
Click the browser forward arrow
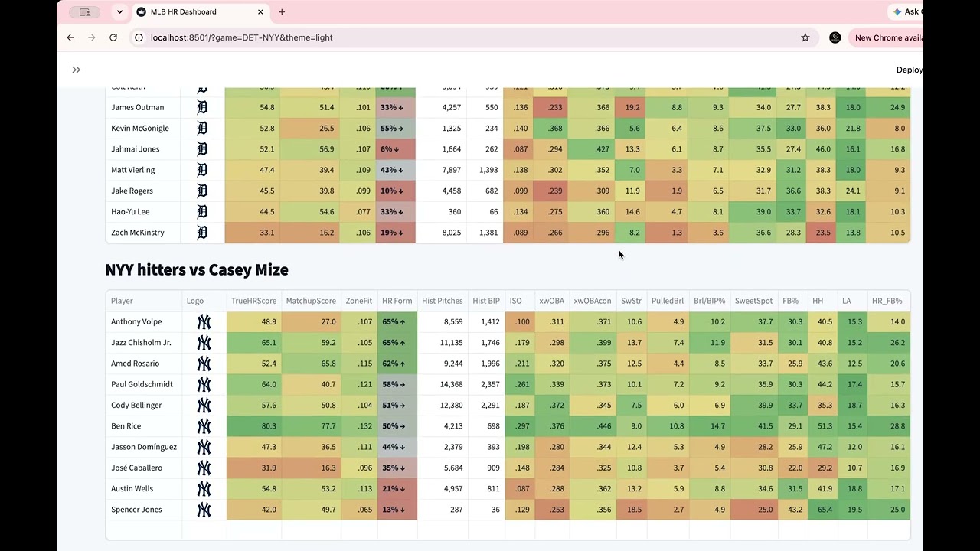point(92,37)
